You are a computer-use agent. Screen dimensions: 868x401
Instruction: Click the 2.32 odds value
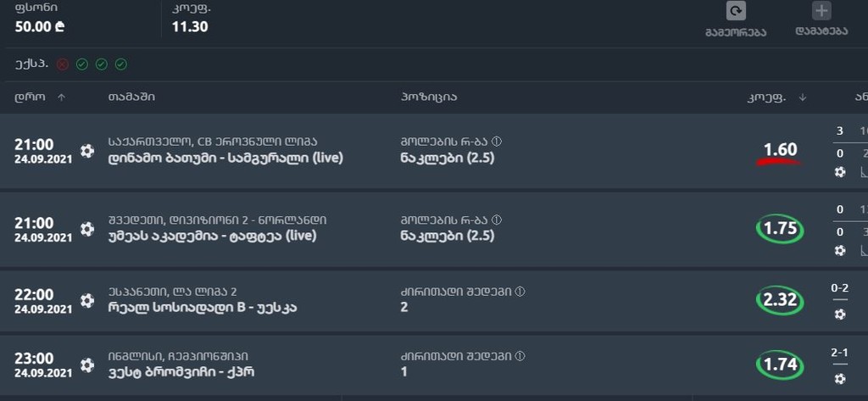pos(780,300)
